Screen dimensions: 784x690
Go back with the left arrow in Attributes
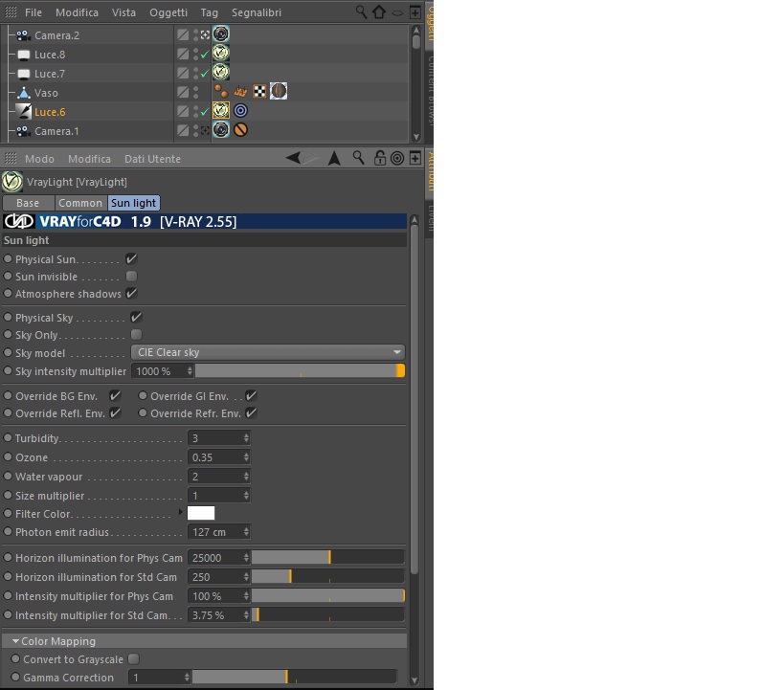point(293,158)
